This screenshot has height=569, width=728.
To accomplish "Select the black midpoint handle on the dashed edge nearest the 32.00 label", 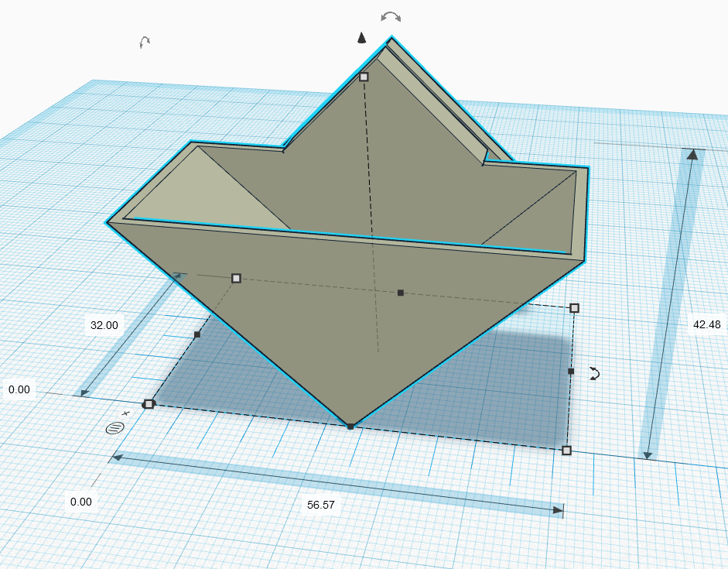I will click(197, 334).
